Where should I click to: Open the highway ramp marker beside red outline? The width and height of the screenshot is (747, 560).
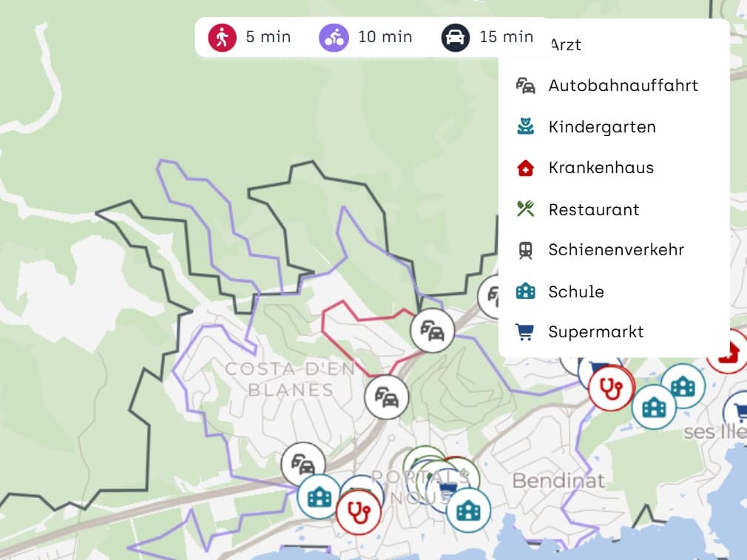click(x=433, y=330)
